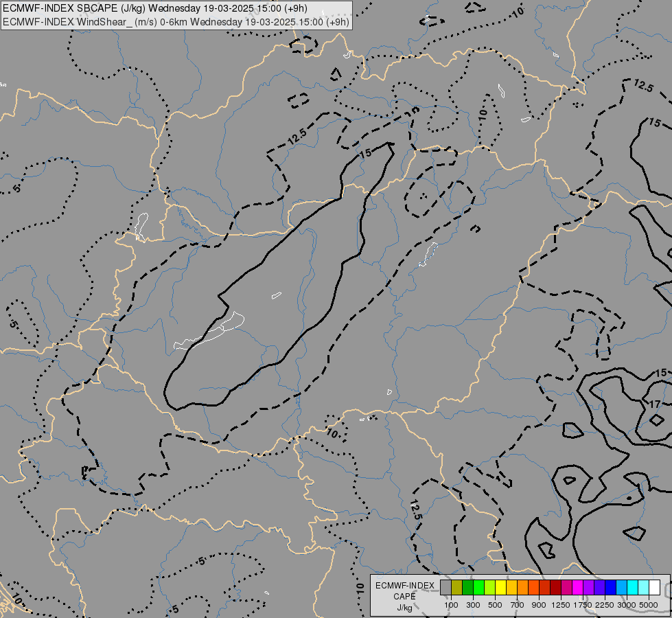Click the '500' legend value
Screen dimensions: 672x618
495,605
